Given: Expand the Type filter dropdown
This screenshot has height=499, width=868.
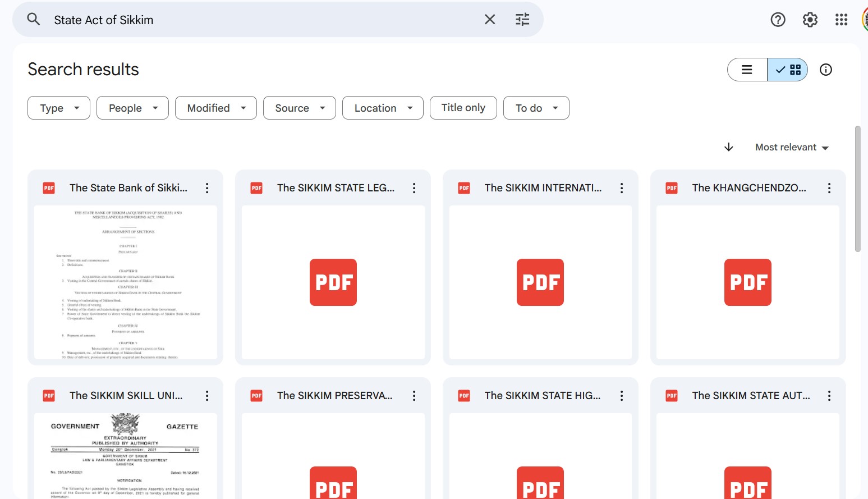Looking at the screenshot, I should click(x=59, y=108).
